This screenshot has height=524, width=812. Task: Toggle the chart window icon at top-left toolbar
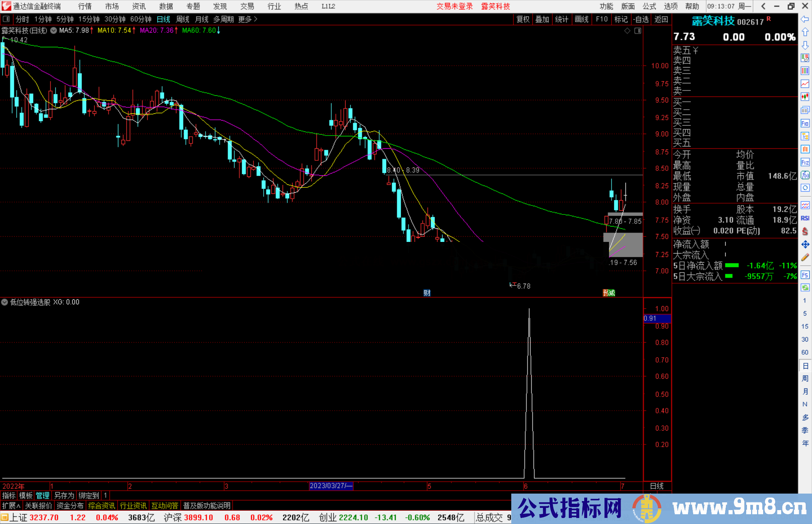pyautogui.click(x=6, y=19)
